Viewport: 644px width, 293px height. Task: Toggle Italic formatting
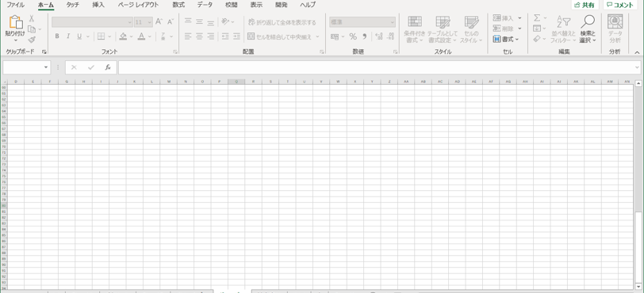[x=68, y=36]
